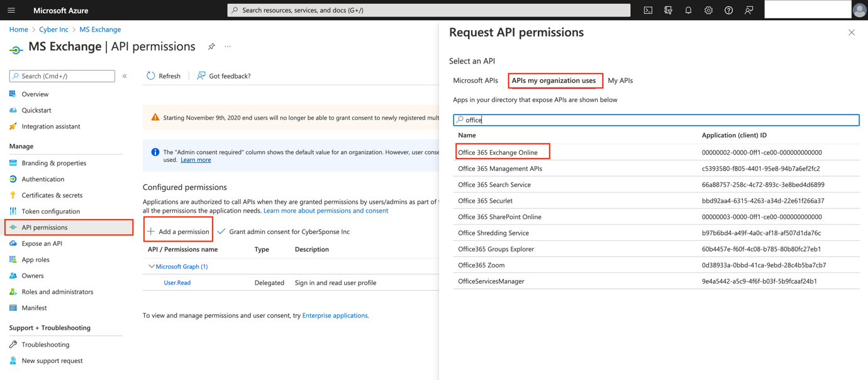Select Office 365 Exchange Online API
This screenshot has height=380, width=868.
(x=498, y=152)
